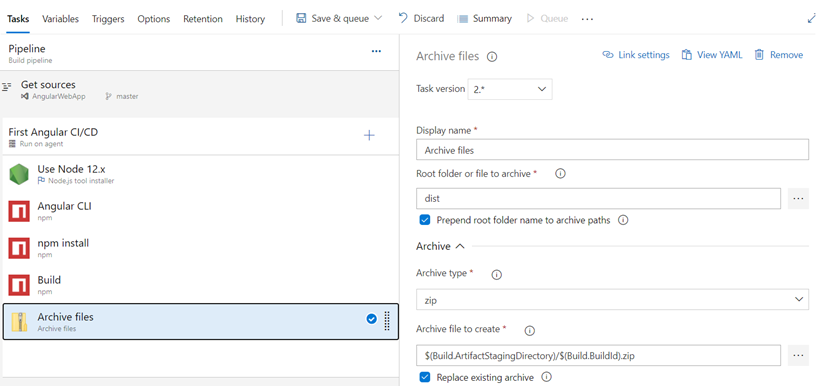827x386 pixels.
Task: Uncheck Prepend root folder name to archive paths
Action: point(425,220)
